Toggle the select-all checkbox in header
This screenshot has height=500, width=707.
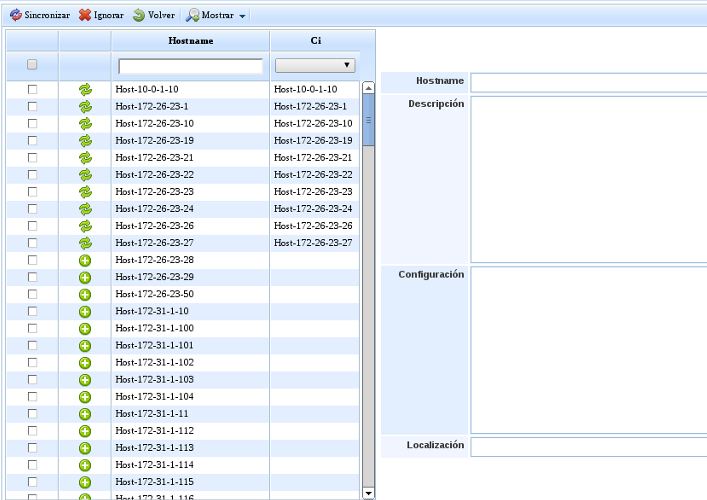point(32,65)
